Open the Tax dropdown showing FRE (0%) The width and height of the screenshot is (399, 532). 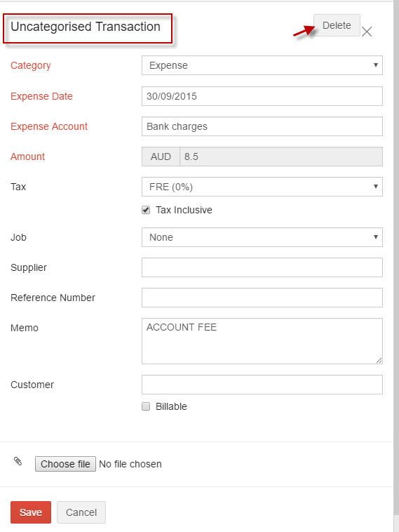pos(262,187)
